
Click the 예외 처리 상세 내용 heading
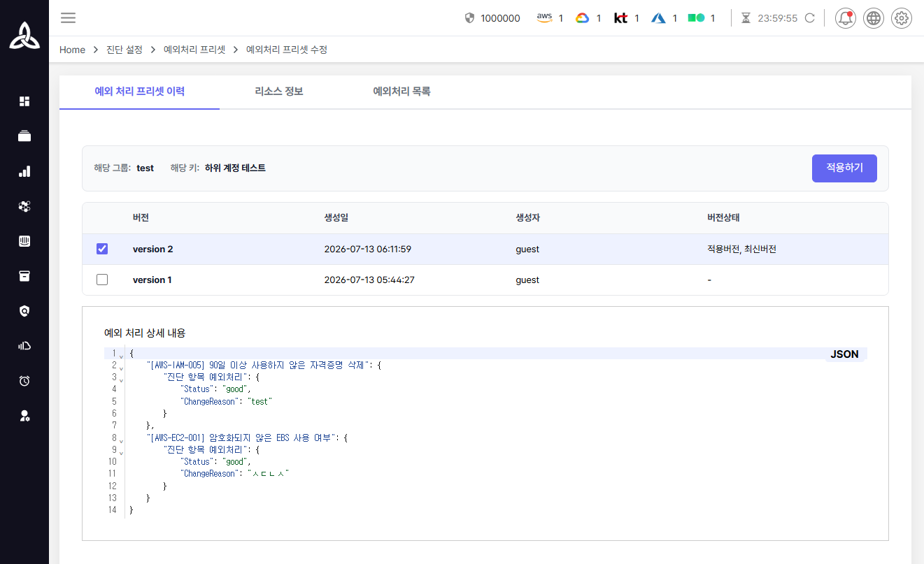coord(145,333)
